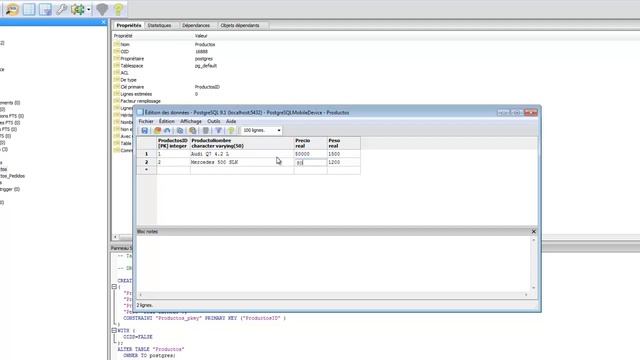Switch to the Dépendances tab
640x360 pixels.
coord(196,25)
